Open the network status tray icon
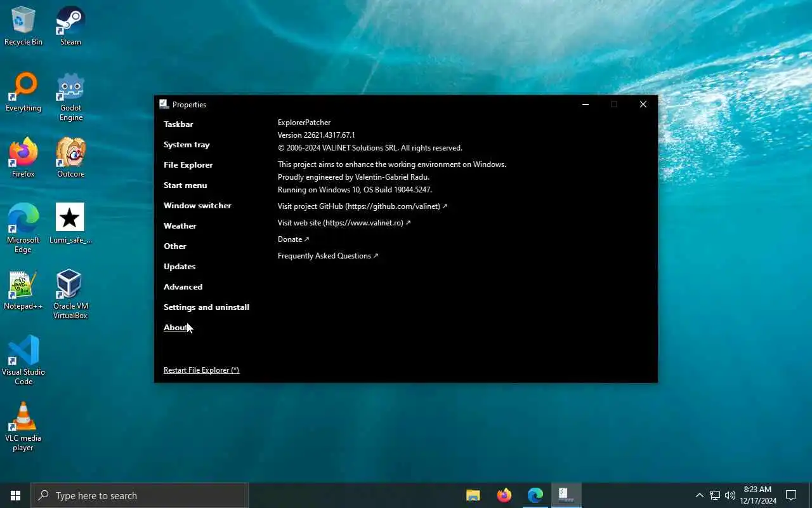Image resolution: width=812 pixels, height=508 pixels. click(714, 495)
